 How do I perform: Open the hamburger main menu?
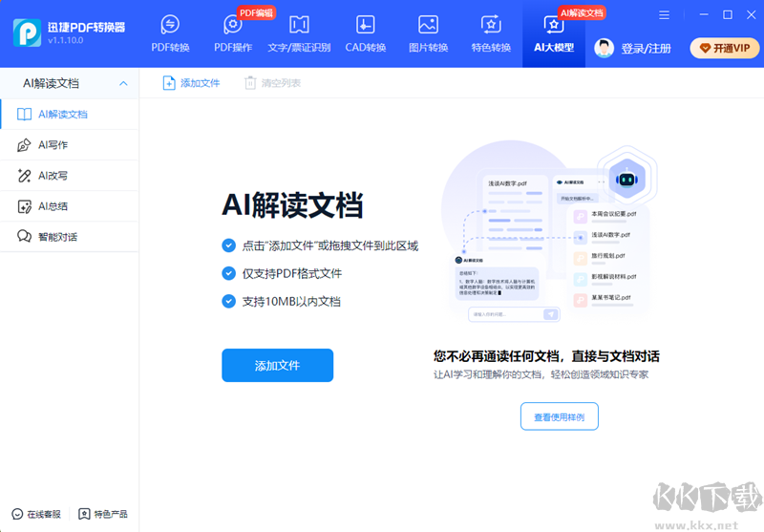[x=664, y=15]
